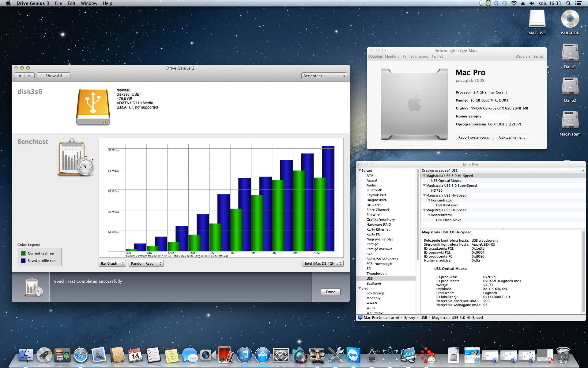
Task: Open the File menu
Action: [58, 3]
